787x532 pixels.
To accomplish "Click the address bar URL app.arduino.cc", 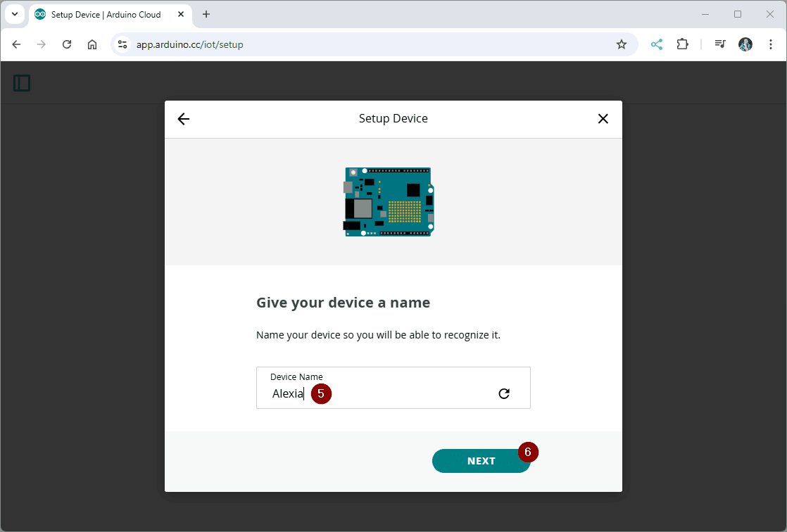I will (190, 44).
